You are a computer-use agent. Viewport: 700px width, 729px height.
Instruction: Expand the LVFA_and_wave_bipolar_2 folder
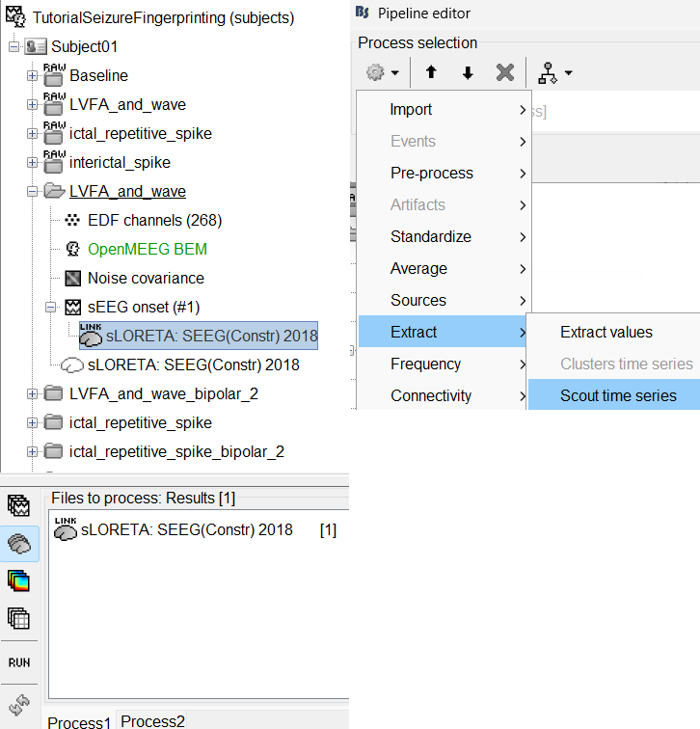32,394
